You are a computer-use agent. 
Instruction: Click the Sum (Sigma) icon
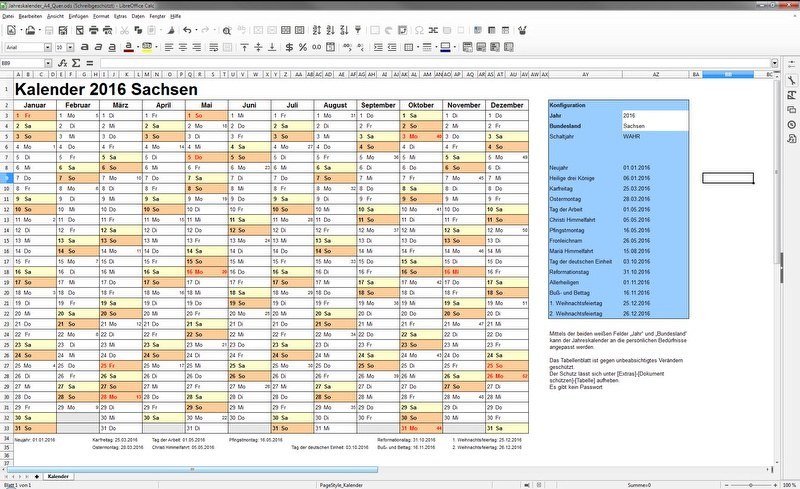(78, 62)
